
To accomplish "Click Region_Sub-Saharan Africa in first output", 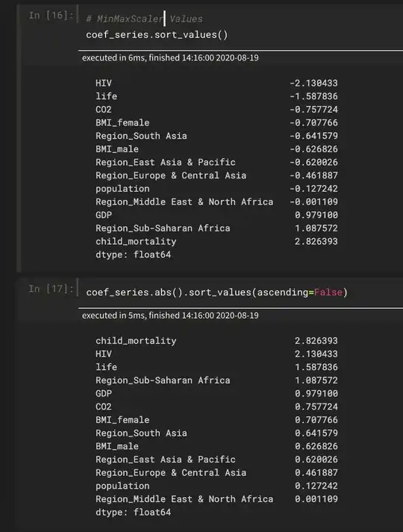I will tap(163, 228).
